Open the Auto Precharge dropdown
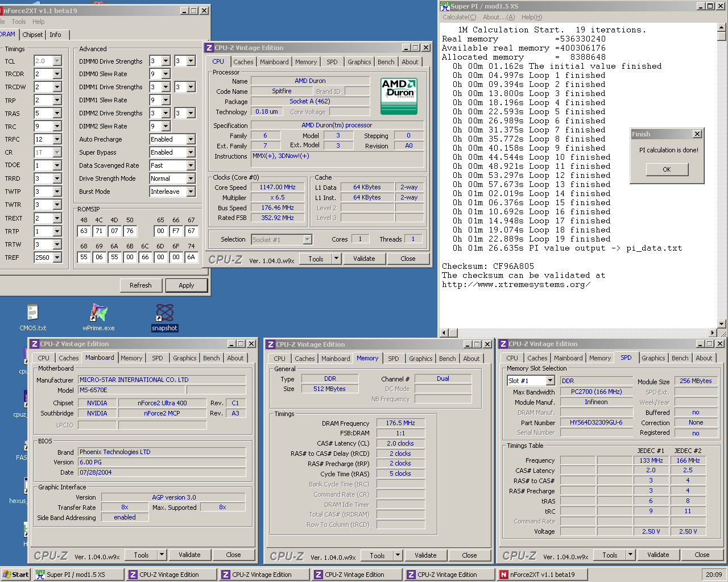This screenshot has height=582, width=728. click(191, 139)
